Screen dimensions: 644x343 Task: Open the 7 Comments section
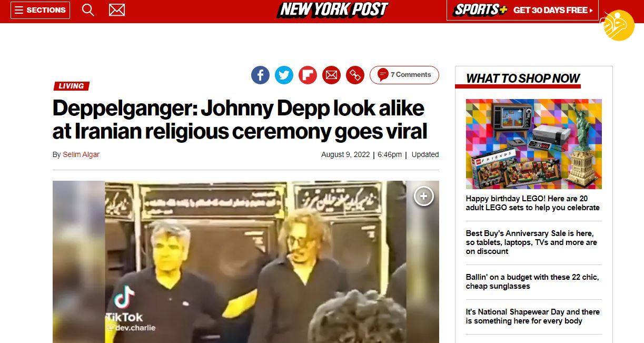(404, 75)
